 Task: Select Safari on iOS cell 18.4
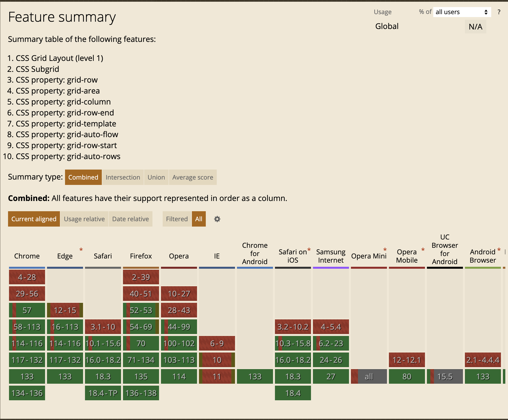point(293,393)
